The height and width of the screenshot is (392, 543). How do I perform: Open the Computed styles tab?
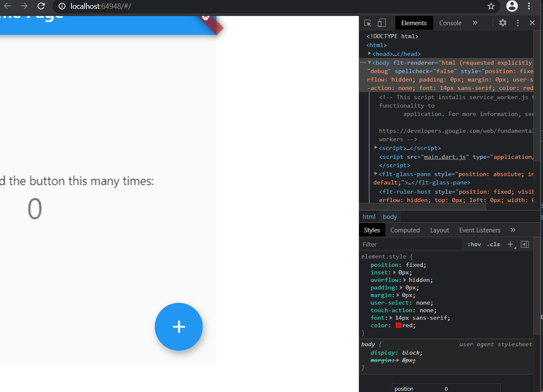point(405,230)
